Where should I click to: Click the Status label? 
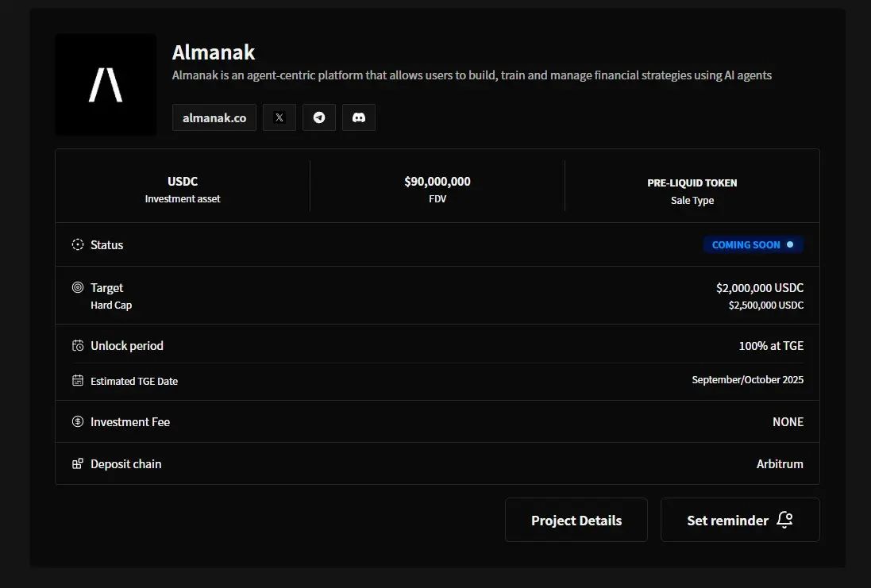point(106,245)
